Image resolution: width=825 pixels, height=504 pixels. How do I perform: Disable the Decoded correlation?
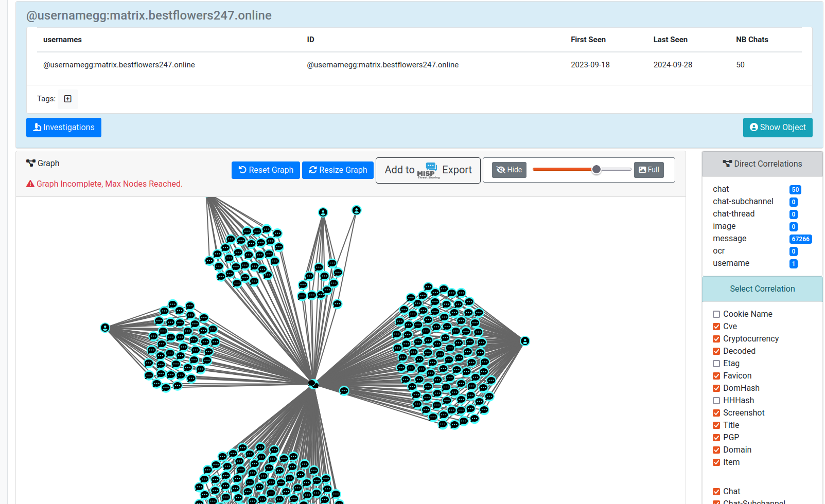[x=716, y=351]
